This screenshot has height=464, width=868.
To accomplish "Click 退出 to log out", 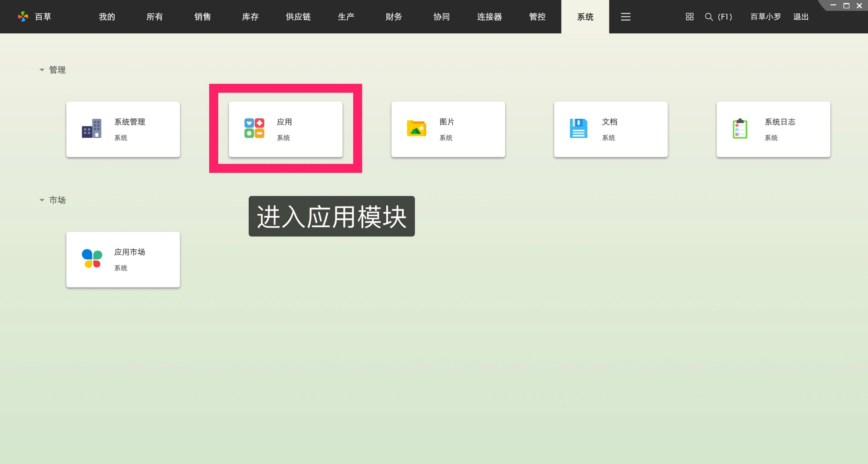I will pyautogui.click(x=801, y=16).
